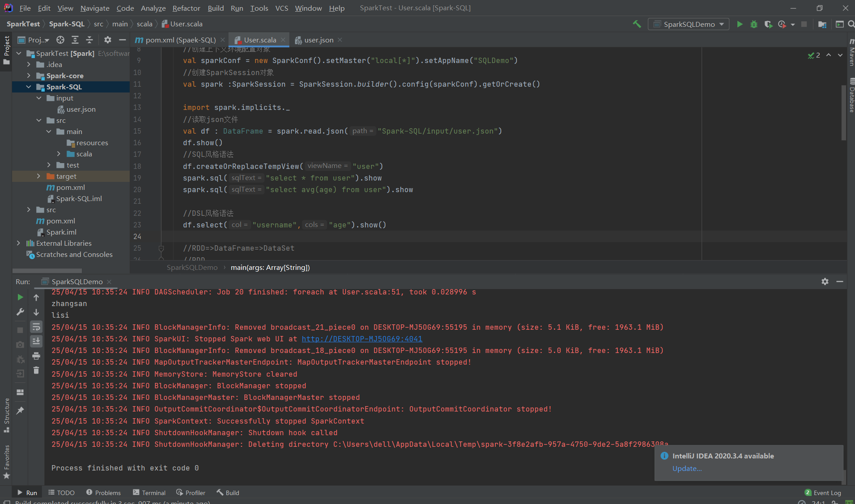This screenshot has height=504, width=855.
Task: Open the Run Anything icon
Action: 839,24
